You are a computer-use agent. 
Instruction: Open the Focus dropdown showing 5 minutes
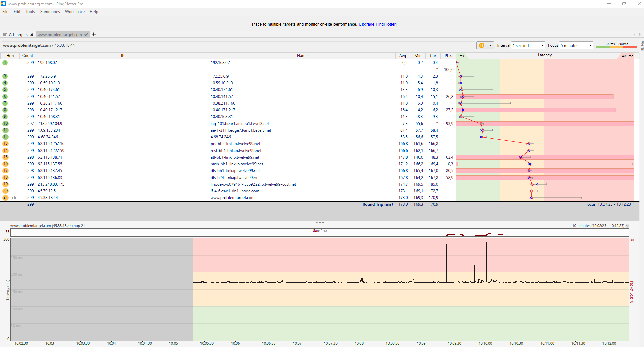pyautogui.click(x=576, y=45)
